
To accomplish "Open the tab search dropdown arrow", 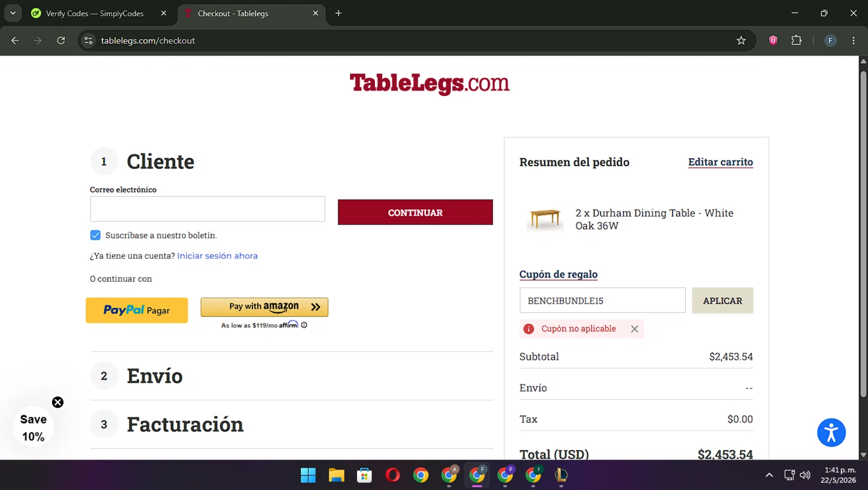I will pyautogui.click(x=13, y=13).
